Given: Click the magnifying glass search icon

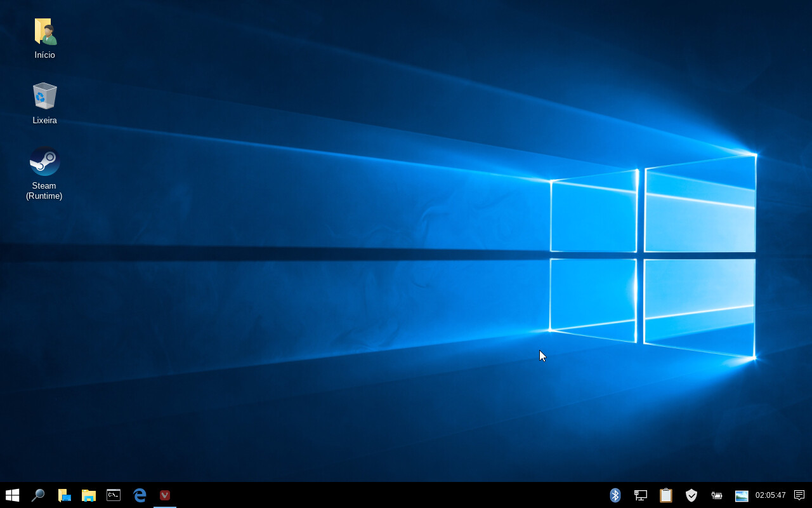Looking at the screenshot, I should (38, 495).
